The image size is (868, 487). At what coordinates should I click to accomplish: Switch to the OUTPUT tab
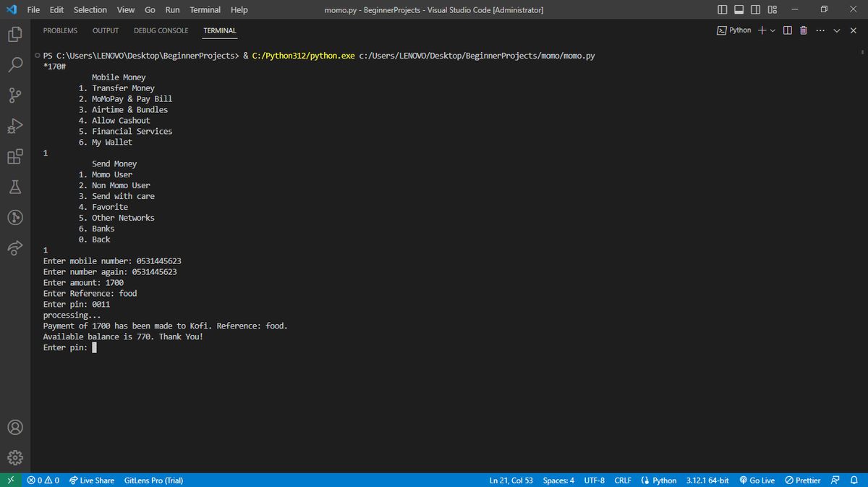click(106, 30)
